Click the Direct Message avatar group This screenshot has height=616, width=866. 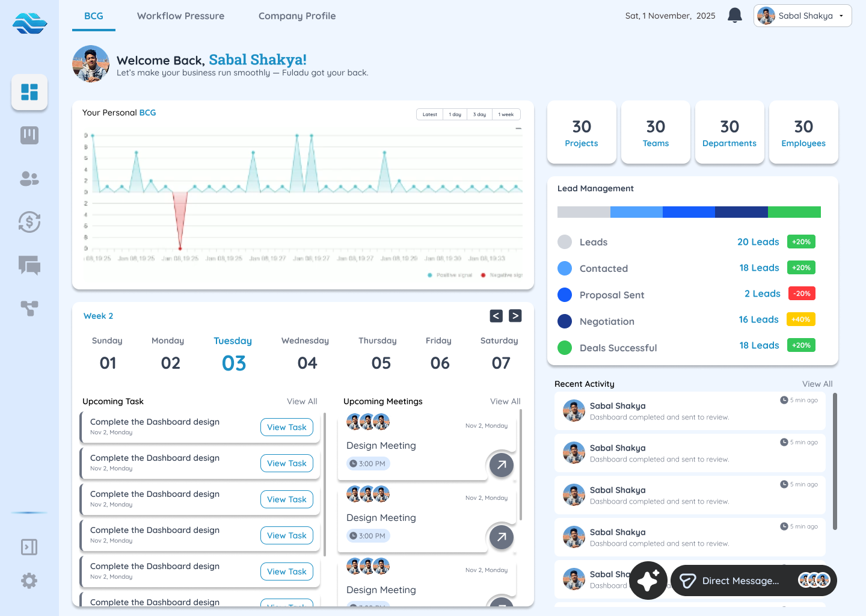pyautogui.click(x=814, y=580)
